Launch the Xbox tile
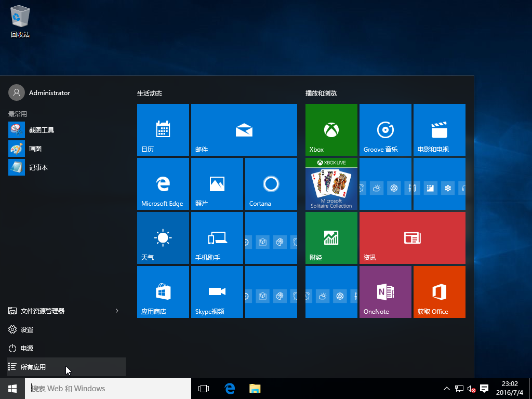The image size is (532, 399). [331, 130]
